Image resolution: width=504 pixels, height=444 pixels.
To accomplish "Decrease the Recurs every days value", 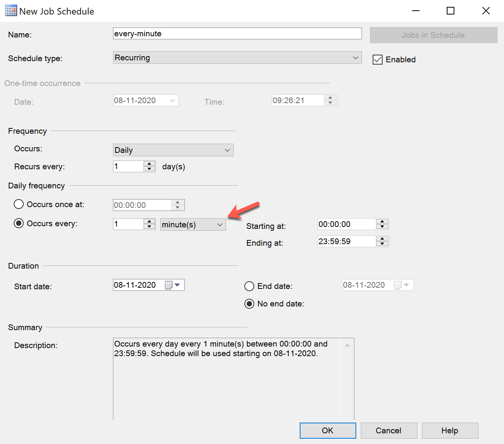I will 149,169.
